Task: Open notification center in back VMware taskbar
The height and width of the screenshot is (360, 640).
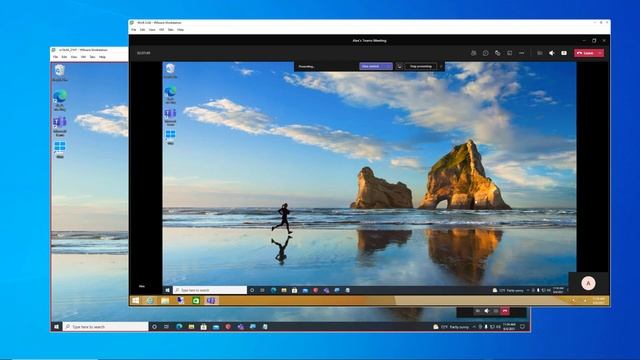Action: [x=522, y=327]
